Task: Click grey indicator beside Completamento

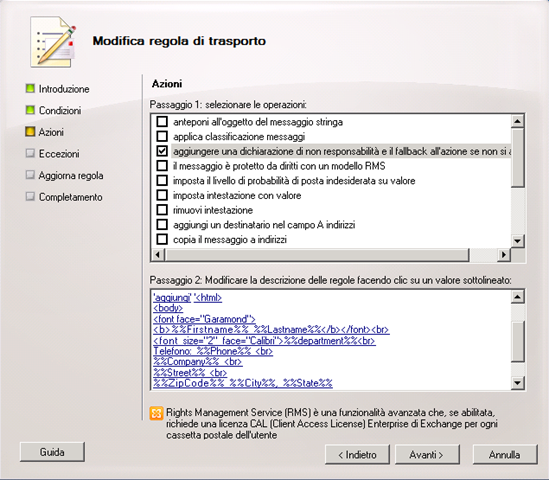Action: tap(30, 197)
